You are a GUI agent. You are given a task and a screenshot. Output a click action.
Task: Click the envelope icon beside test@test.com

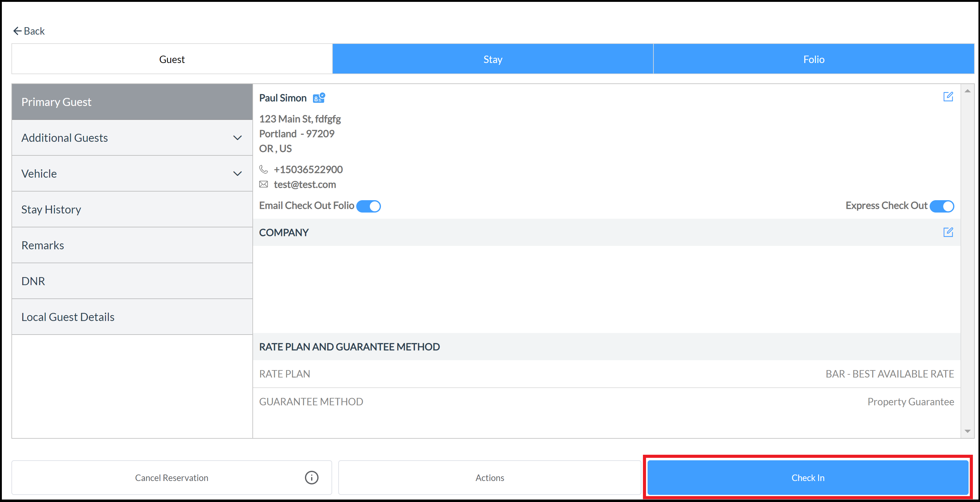(x=264, y=184)
